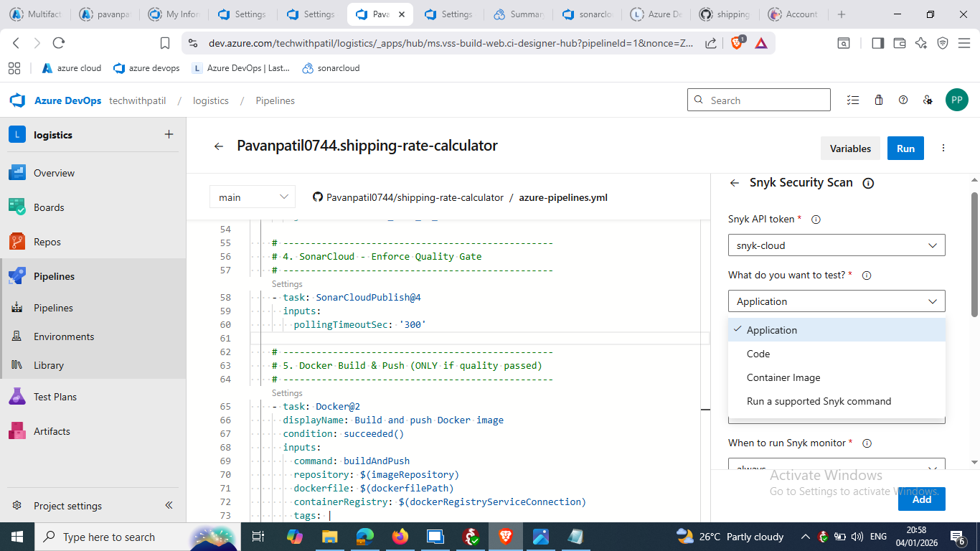Select Container Image from the dropdown list
The height and width of the screenshot is (551, 980).
(783, 377)
